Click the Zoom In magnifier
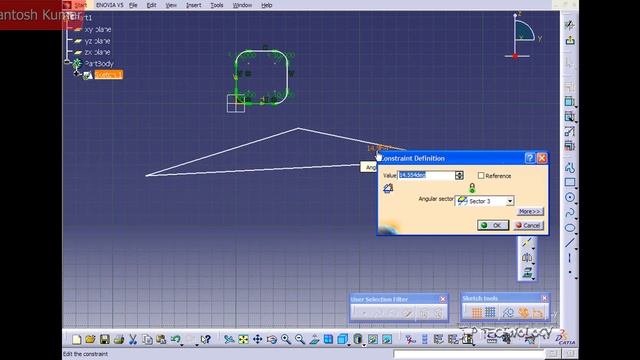The width and height of the screenshot is (640, 360). click(286, 340)
